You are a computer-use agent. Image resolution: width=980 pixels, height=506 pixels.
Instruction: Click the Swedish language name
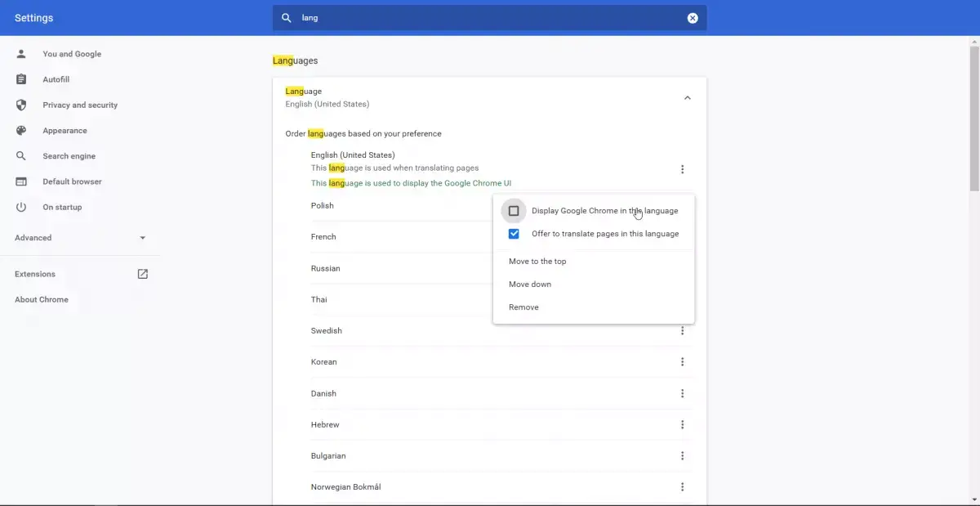pyautogui.click(x=326, y=331)
